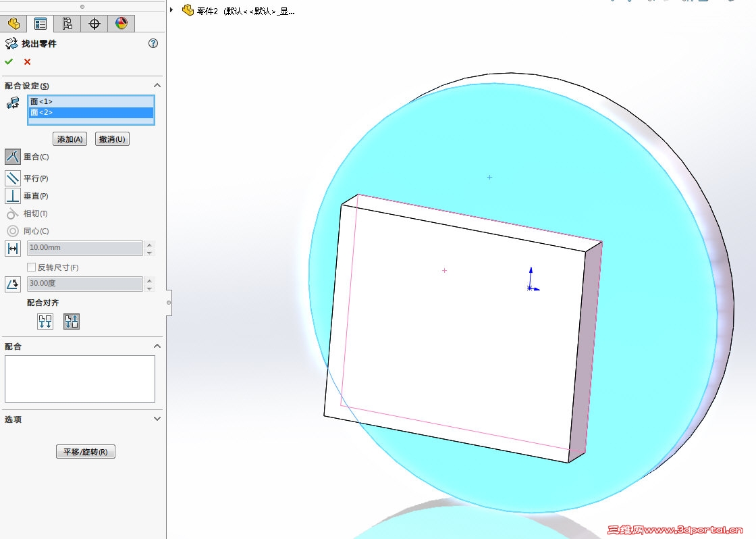This screenshot has height=539, width=756.
Task: Click the mate entities selection icon
Action: coord(13,102)
